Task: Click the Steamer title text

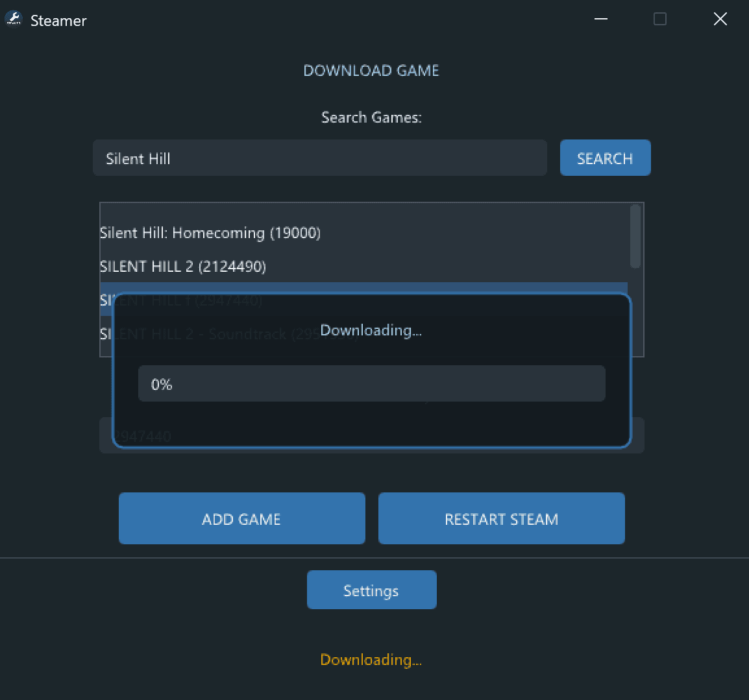Action: (58, 20)
